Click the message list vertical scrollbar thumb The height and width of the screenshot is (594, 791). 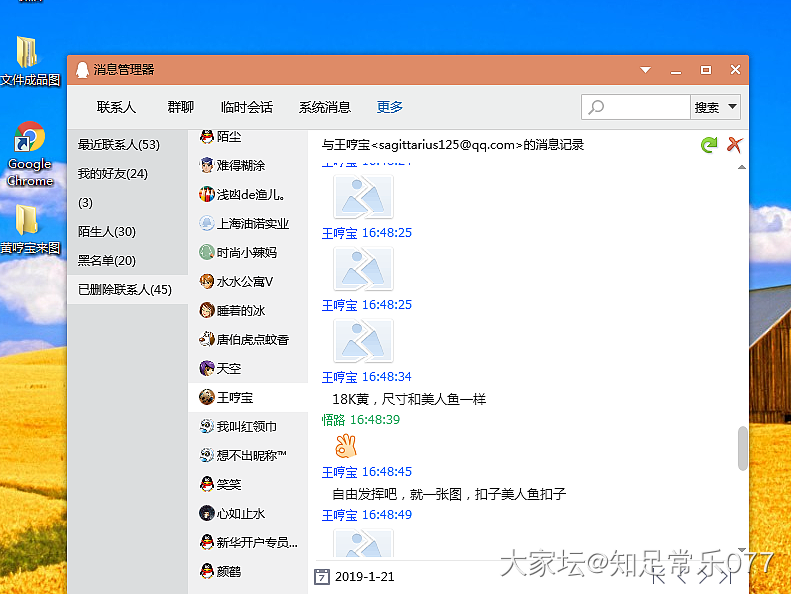742,448
